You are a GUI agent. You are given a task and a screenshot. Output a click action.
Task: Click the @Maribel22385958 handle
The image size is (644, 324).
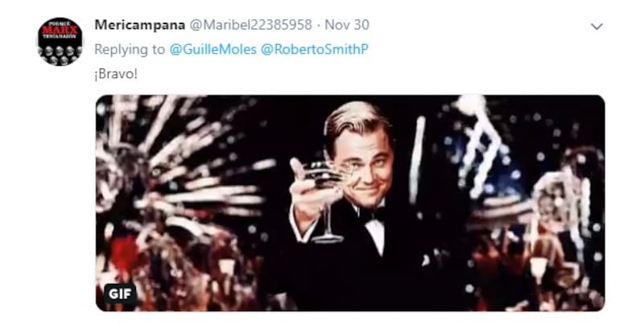click(x=250, y=25)
